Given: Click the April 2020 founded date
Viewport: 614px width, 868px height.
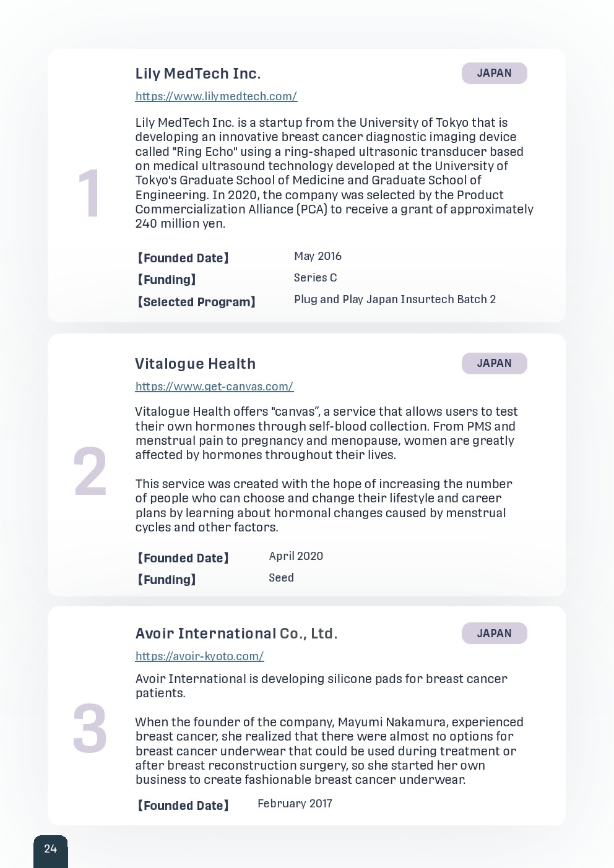Looking at the screenshot, I should click(296, 556).
